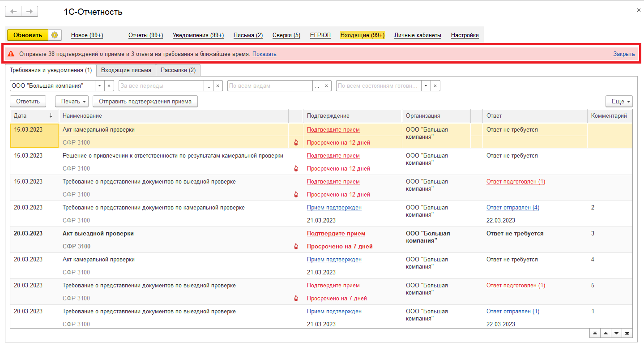The image size is (644, 346).
Task: Jump to the last table row
Action: pos(627,333)
